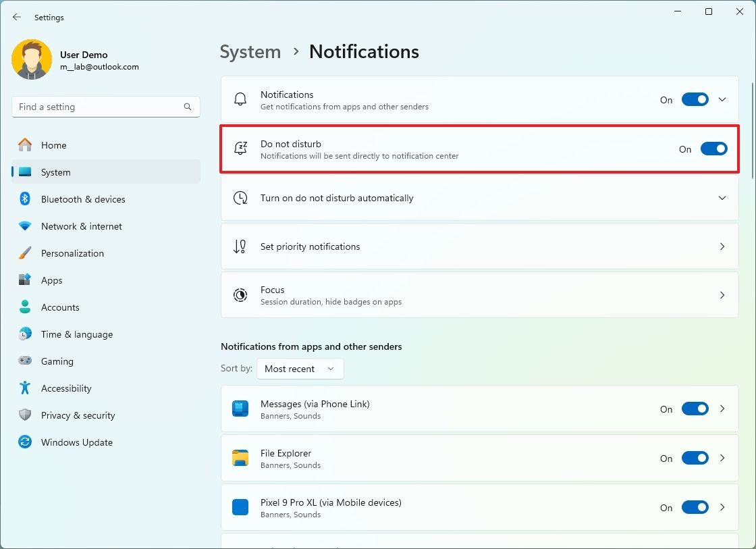Viewport: 756px width, 549px height.
Task: Click the Windows Update icon
Action: 26,442
